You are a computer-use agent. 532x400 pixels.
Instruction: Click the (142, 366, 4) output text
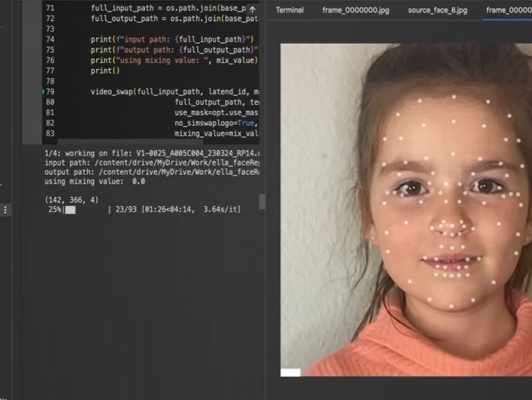point(72,200)
